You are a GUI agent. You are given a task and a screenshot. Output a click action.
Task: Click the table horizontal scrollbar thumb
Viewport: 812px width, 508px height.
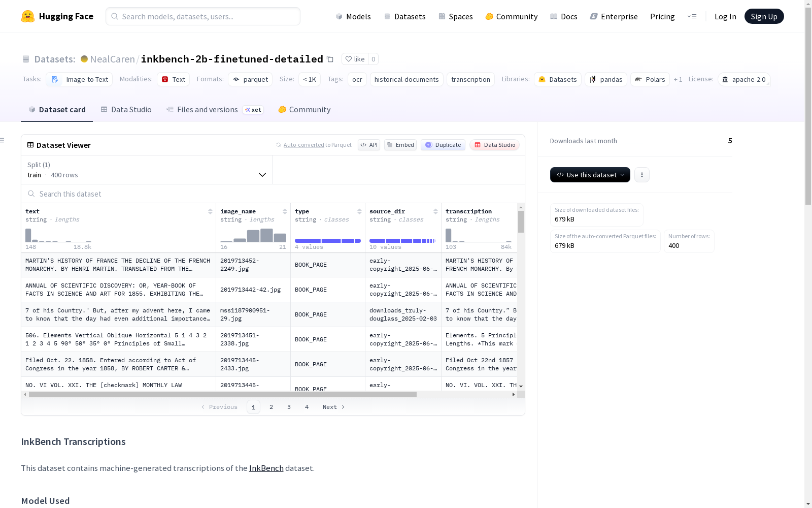[x=223, y=394]
